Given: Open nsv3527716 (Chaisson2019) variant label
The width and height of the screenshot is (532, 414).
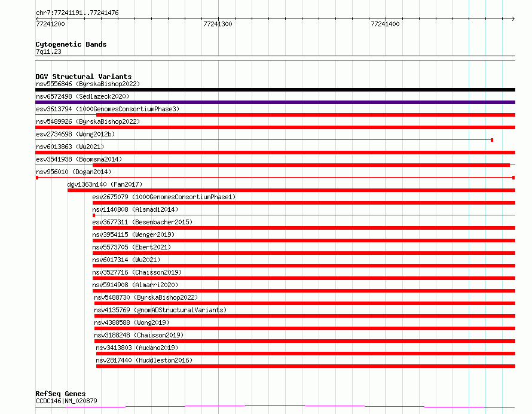Looking at the screenshot, I should [137, 272].
